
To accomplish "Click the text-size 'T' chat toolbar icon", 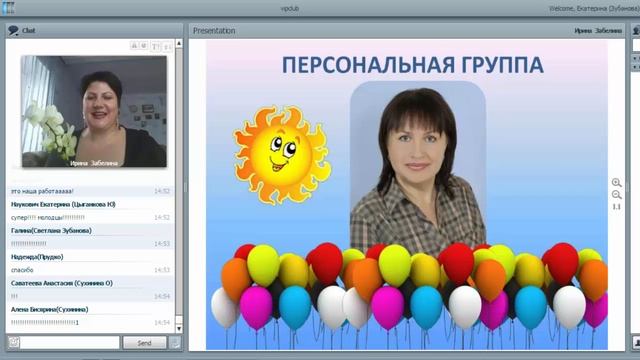I will pyautogui.click(x=156, y=47).
